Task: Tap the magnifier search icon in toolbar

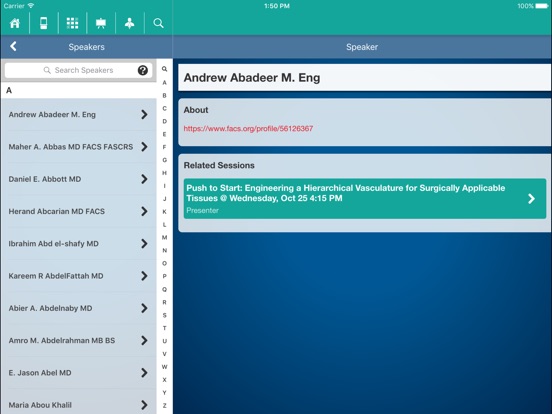Action: pyautogui.click(x=158, y=23)
